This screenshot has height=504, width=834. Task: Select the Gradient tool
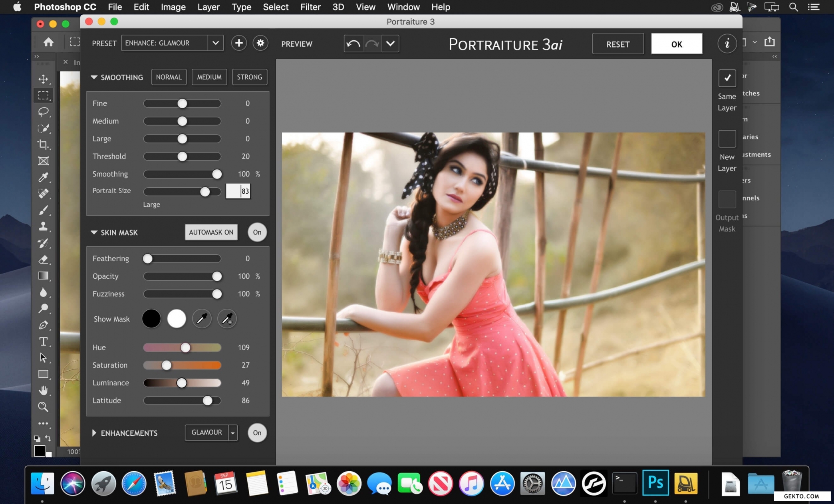tap(43, 276)
